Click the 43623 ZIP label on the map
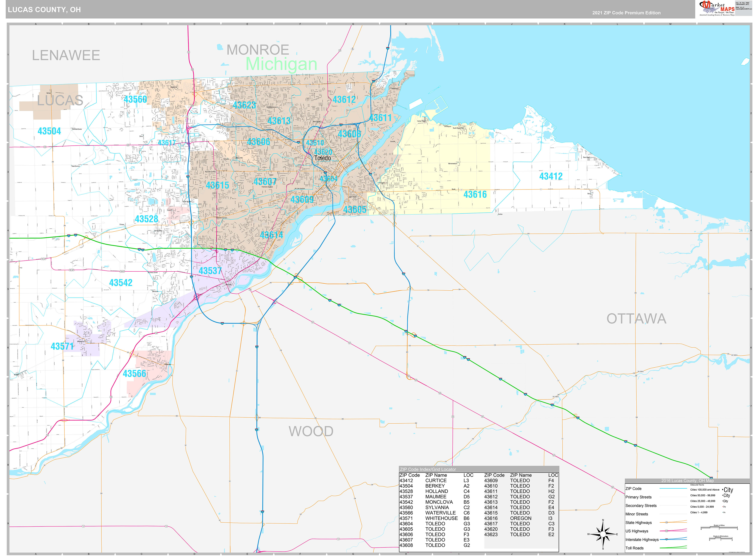Screen dimensions: 756x556 (x=244, y=105)
